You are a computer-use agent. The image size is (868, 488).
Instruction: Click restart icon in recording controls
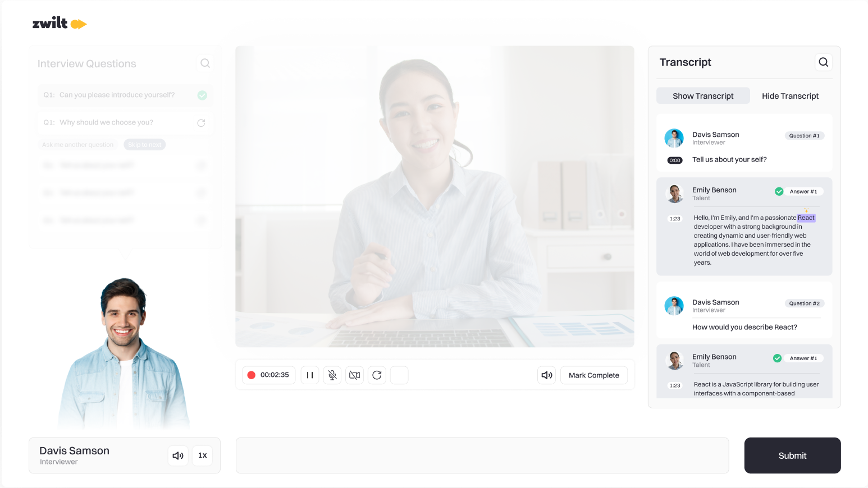click(377, 375)
